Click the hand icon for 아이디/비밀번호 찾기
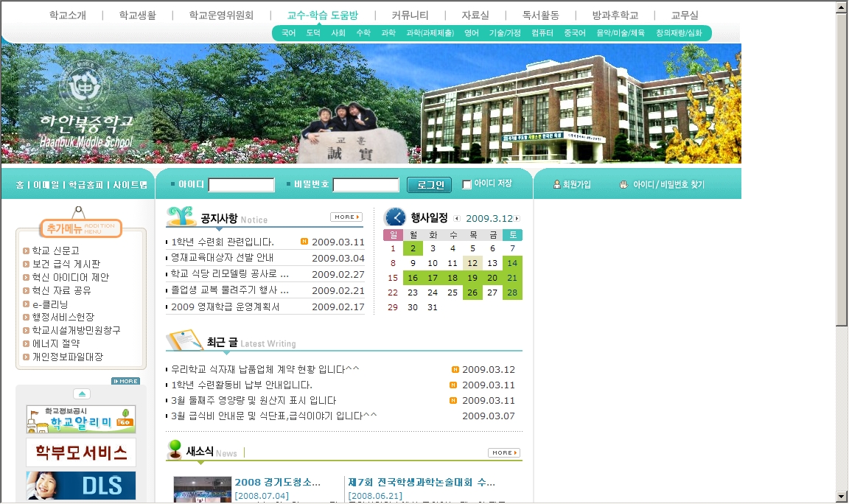This screenshot has width=849, height=504. point(623,185)
